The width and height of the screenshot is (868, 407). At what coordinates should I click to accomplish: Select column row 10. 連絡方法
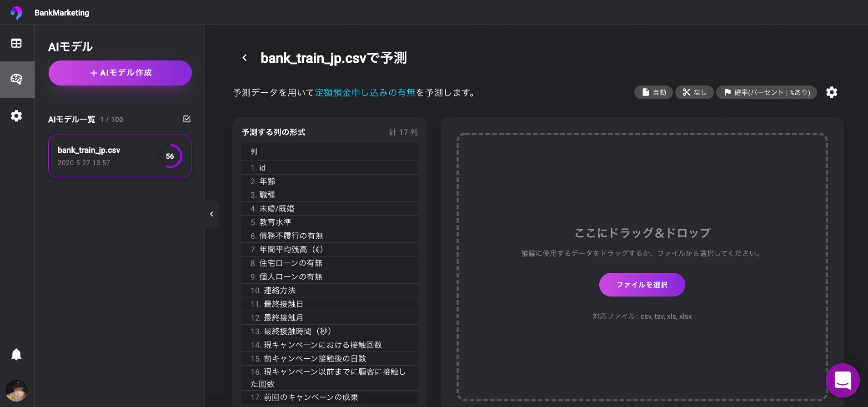pos(330,291)
